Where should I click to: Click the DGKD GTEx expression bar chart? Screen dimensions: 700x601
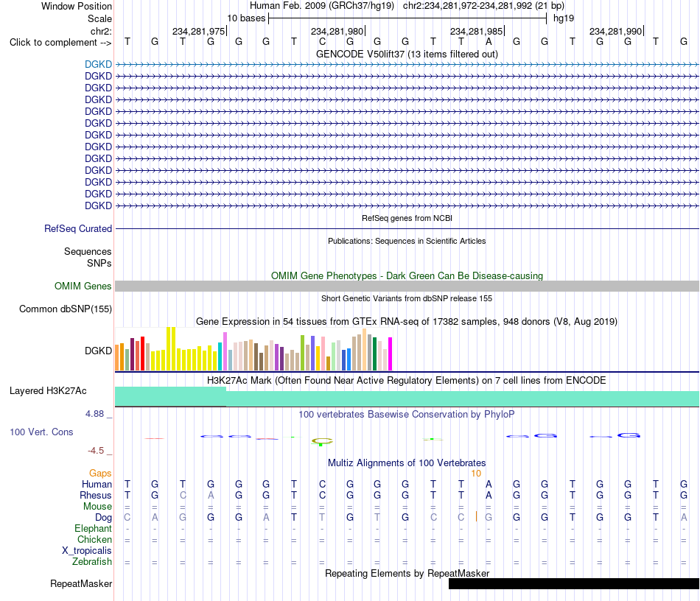(x=253, y=349)
